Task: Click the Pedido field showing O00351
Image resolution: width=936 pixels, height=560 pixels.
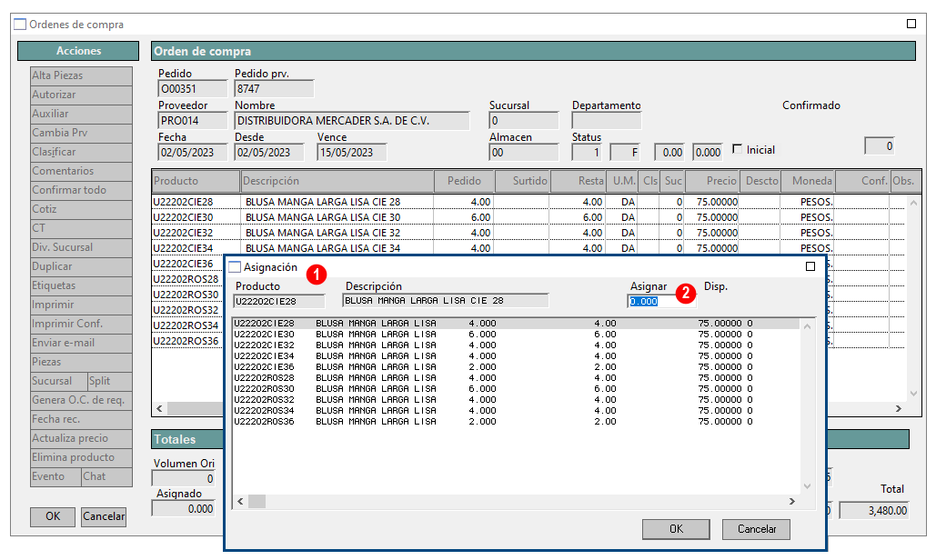Action: coord(192,89)
